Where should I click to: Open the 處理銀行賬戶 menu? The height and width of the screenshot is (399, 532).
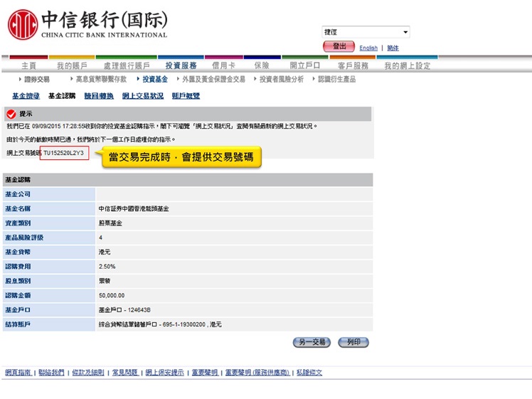pos(127,65)
